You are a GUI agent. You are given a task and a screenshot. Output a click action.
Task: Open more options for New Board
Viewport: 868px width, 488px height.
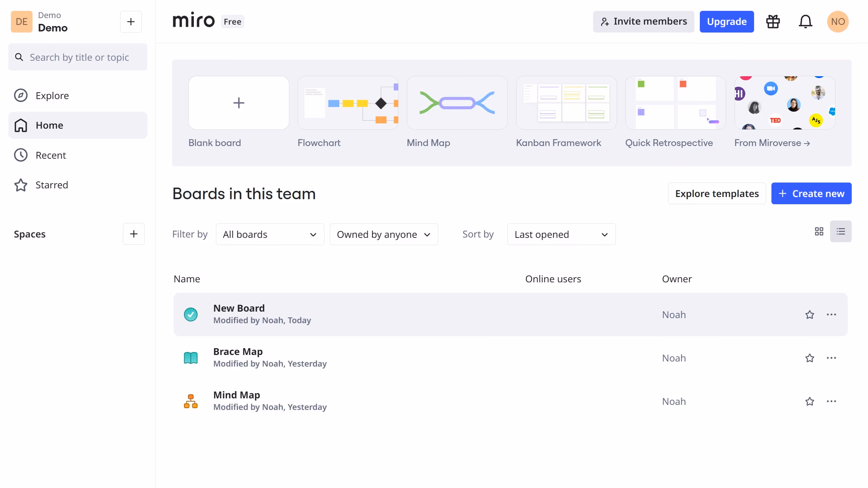tap(831, 314)
